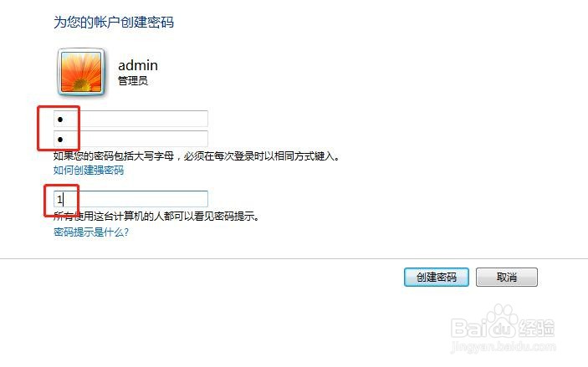Focus the first new password field
This screenshot has height=367, width=588.
(x=130, y=119)
